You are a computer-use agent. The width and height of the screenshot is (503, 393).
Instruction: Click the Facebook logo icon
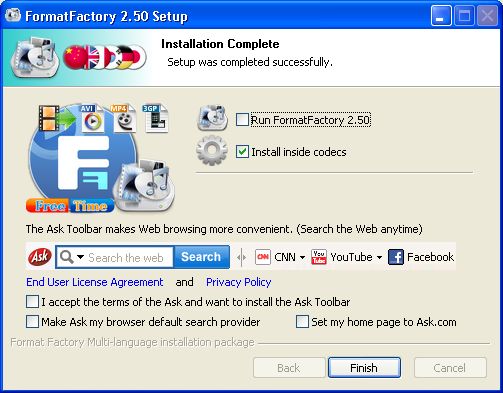tap(396, 257)
